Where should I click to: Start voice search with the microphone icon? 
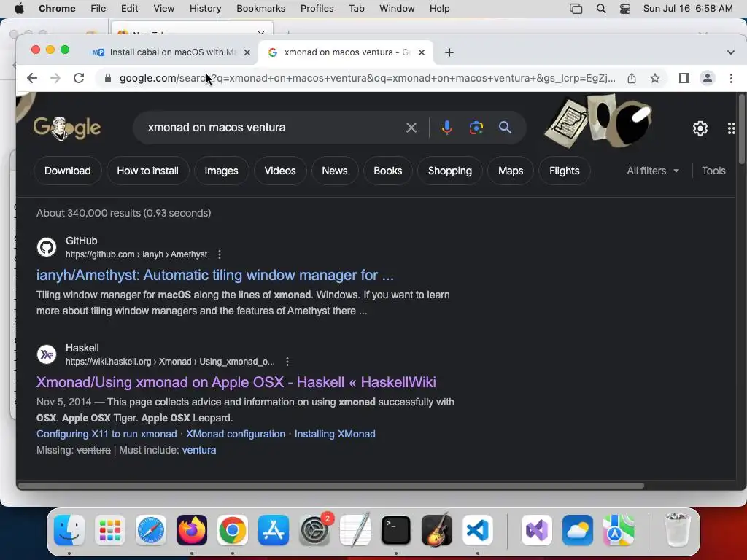coord(447,128)
